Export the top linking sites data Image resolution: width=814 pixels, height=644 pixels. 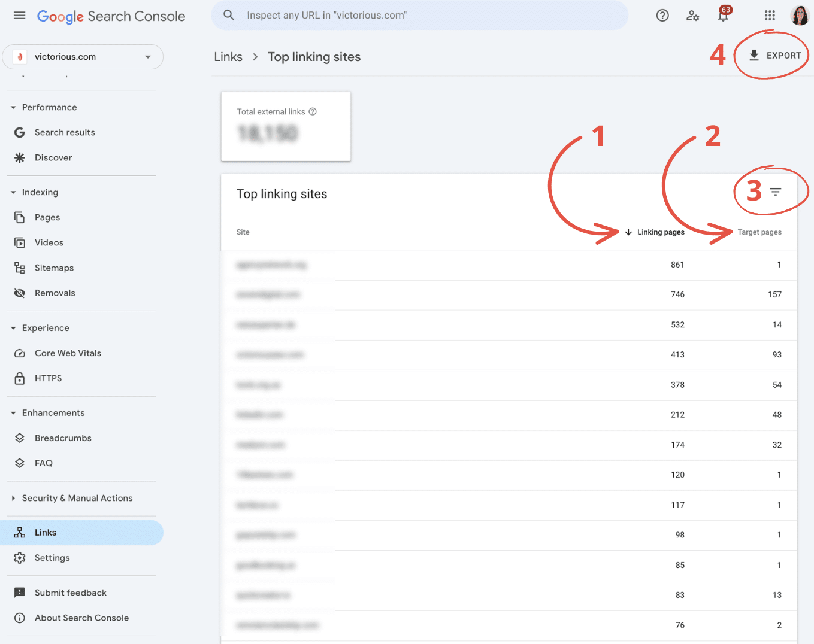point(775,56)
